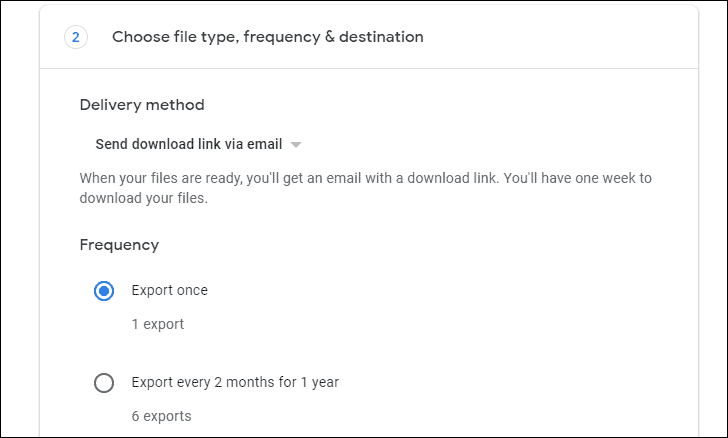
Task: Click the "When your files are ready" description line
Action: point(365,179)
